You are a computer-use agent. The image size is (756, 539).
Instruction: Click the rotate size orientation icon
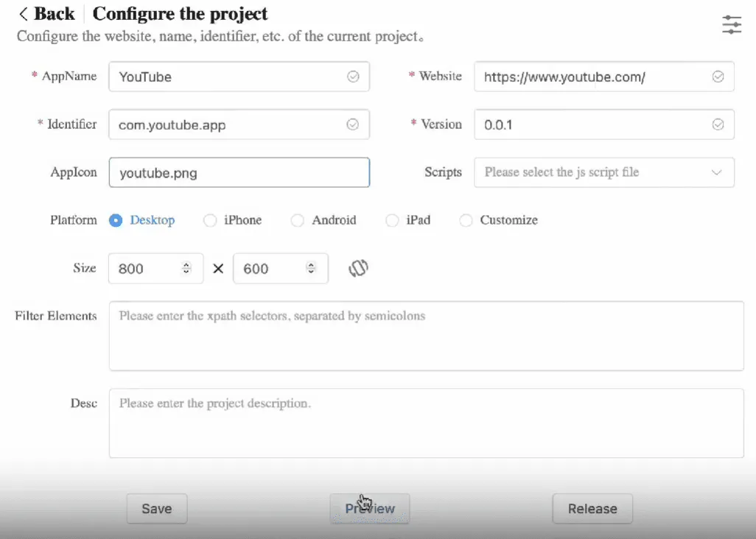pos(358,268)
